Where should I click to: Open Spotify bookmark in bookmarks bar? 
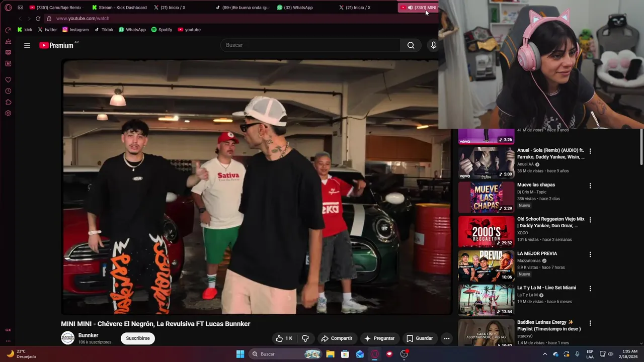(162, 30)
